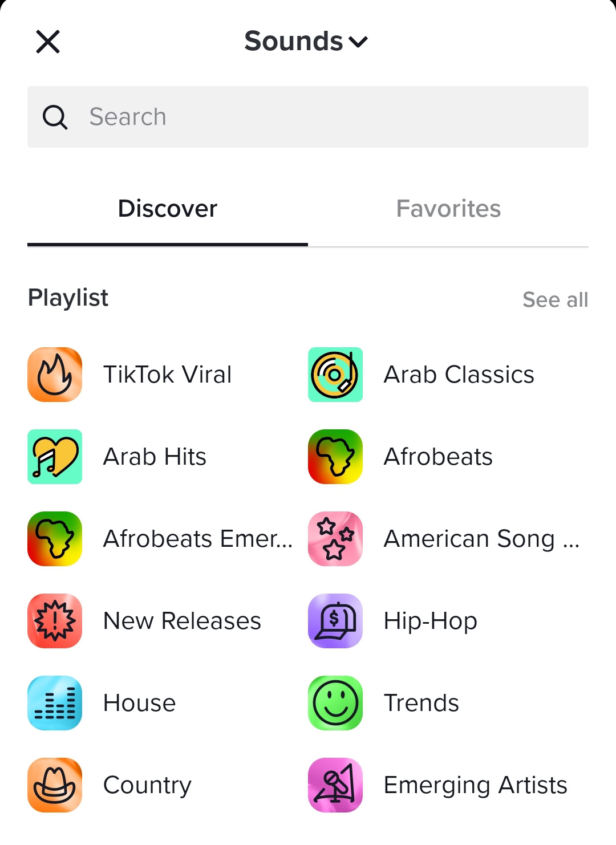Tap the Afrobeats Africa map icon

point(335,457)
